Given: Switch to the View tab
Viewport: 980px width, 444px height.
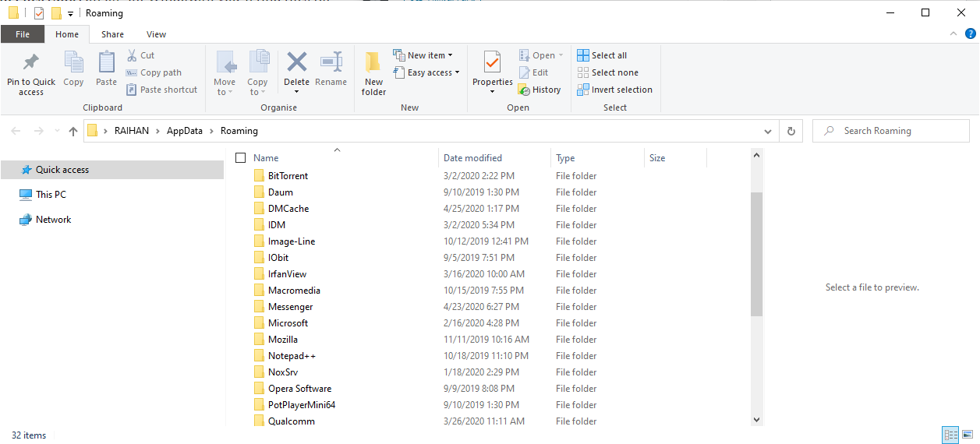Looking at the screenshot, I should tap(156, 34).
